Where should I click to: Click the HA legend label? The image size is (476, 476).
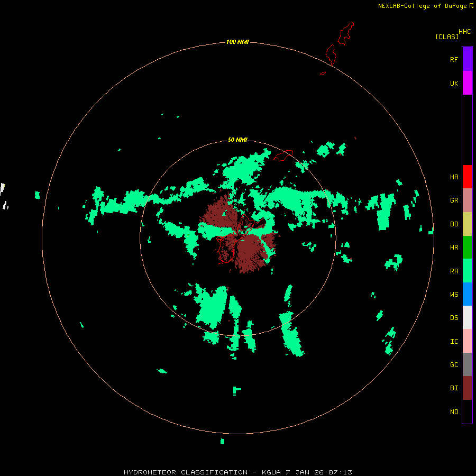(454, 177)
